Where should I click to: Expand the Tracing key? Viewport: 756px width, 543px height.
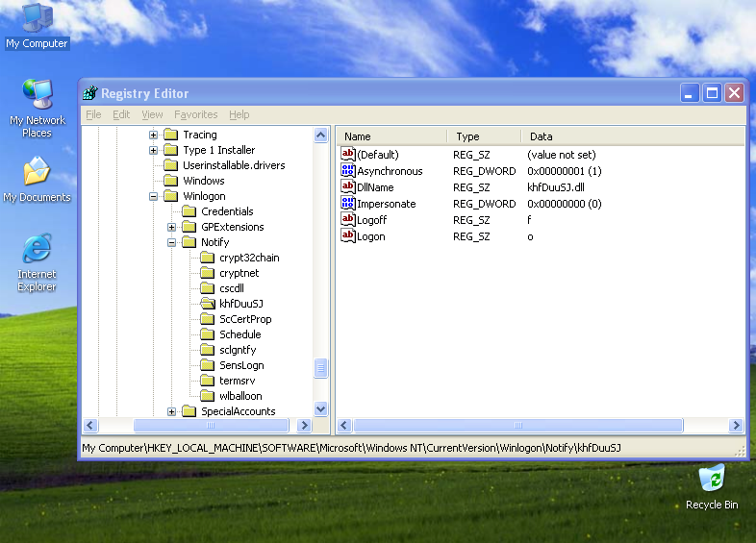coord(153,135)
